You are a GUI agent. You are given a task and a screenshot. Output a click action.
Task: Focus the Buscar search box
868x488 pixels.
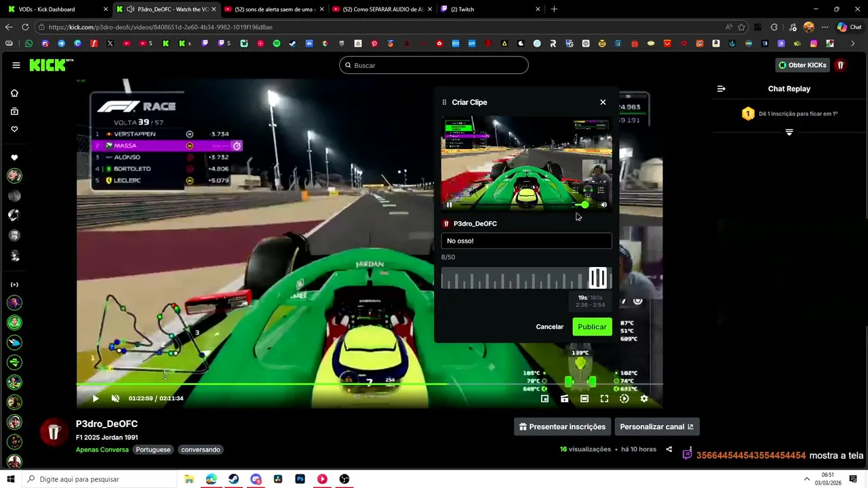(x=434, y=65)
